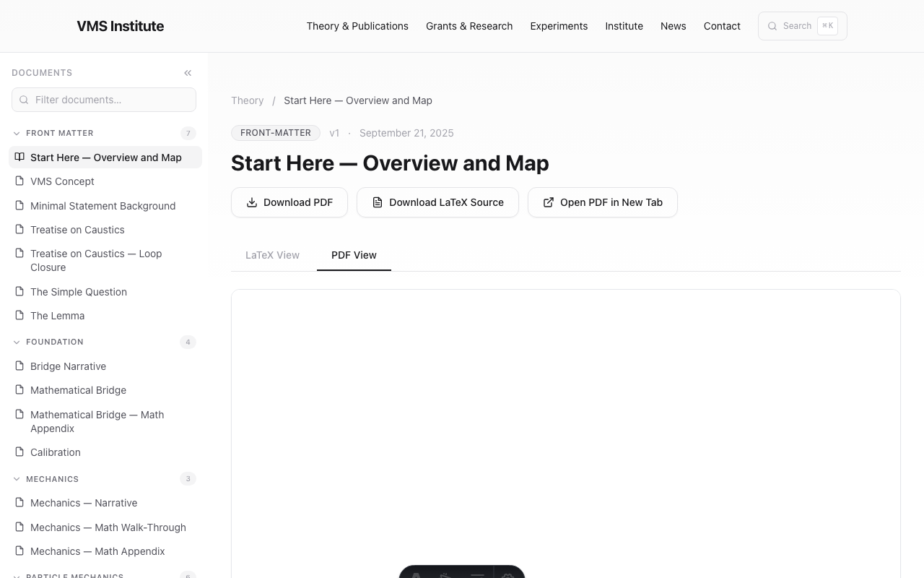Click the Theory breadcrumb link
The height and width of the screenshot is (578, 924).
pyautogui.click(x=248, y=100)
